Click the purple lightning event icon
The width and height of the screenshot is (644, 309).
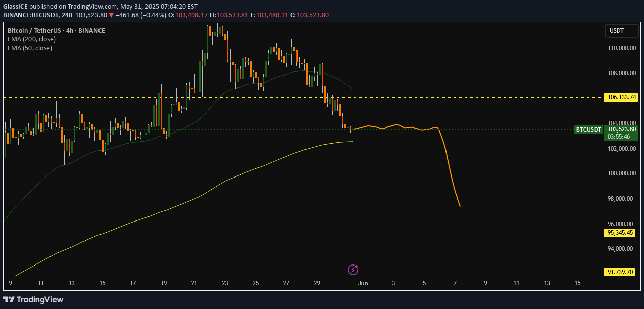353,270
